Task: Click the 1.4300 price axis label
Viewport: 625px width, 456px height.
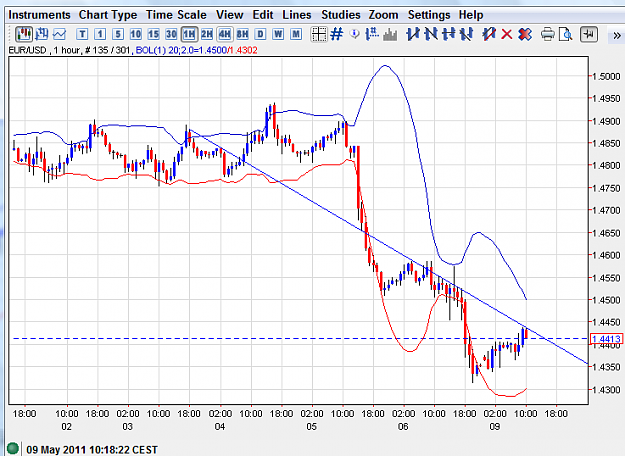Action: (606, 390)
